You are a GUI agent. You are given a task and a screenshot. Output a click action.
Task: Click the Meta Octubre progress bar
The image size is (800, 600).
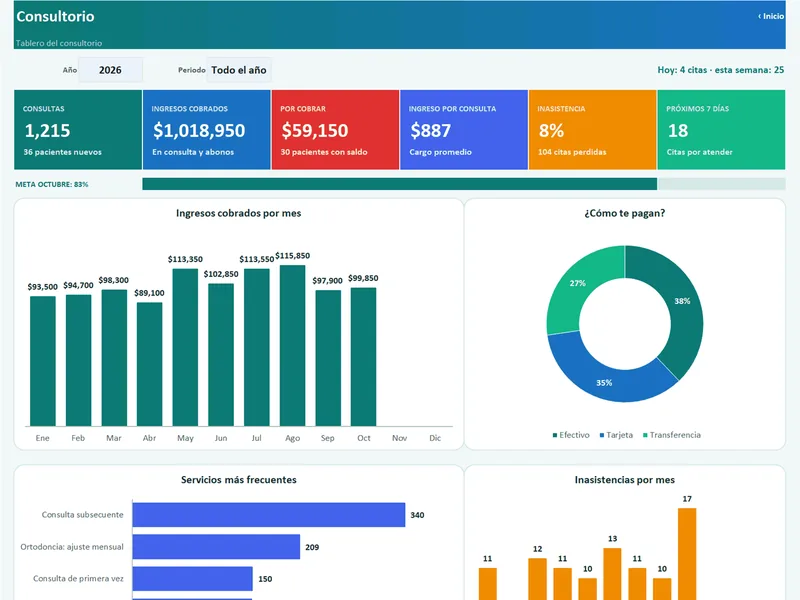(x=464, y=184)
